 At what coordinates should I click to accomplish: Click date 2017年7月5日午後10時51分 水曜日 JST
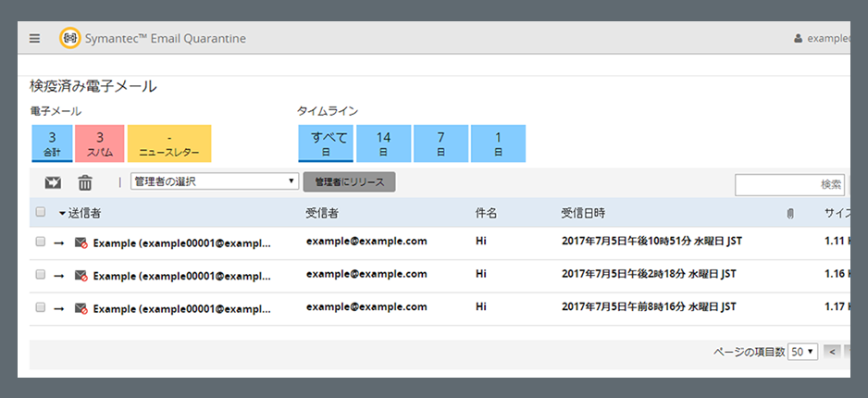pos(651,242)
